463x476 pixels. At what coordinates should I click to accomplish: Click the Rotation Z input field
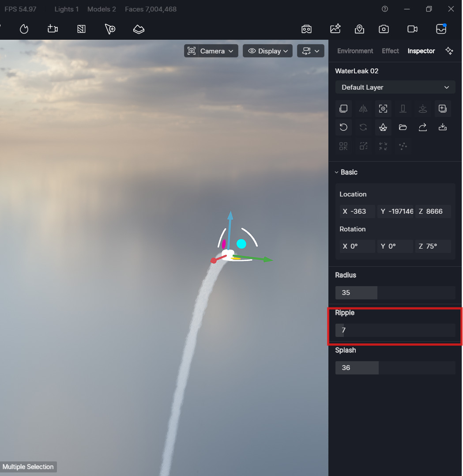(433, 246)
